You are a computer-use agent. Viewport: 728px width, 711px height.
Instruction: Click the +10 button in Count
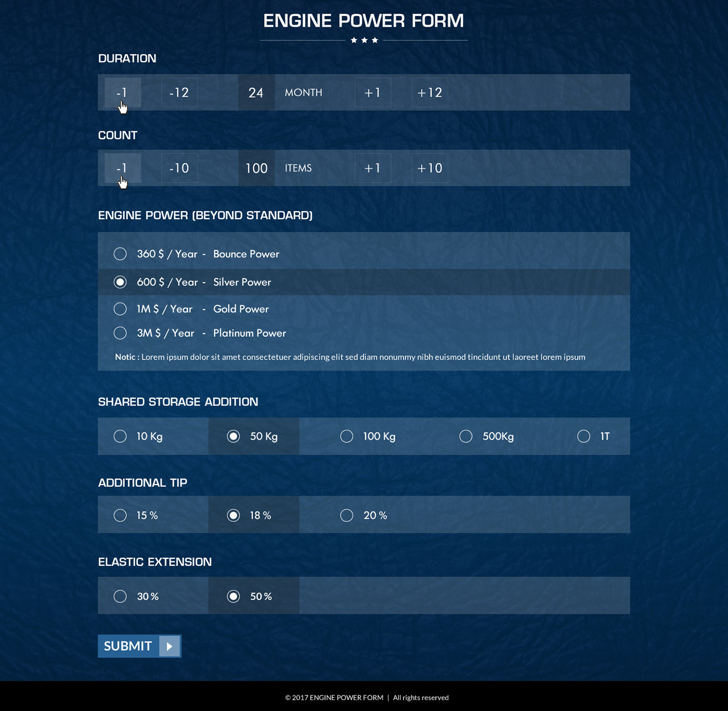click(x=430, y=168)
